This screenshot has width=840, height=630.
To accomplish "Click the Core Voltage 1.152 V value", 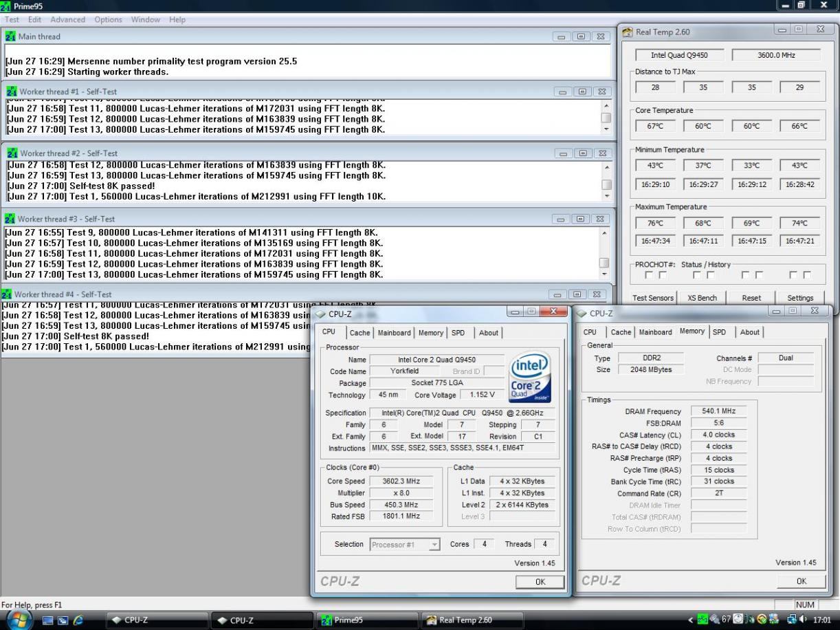I will point(483,395).
